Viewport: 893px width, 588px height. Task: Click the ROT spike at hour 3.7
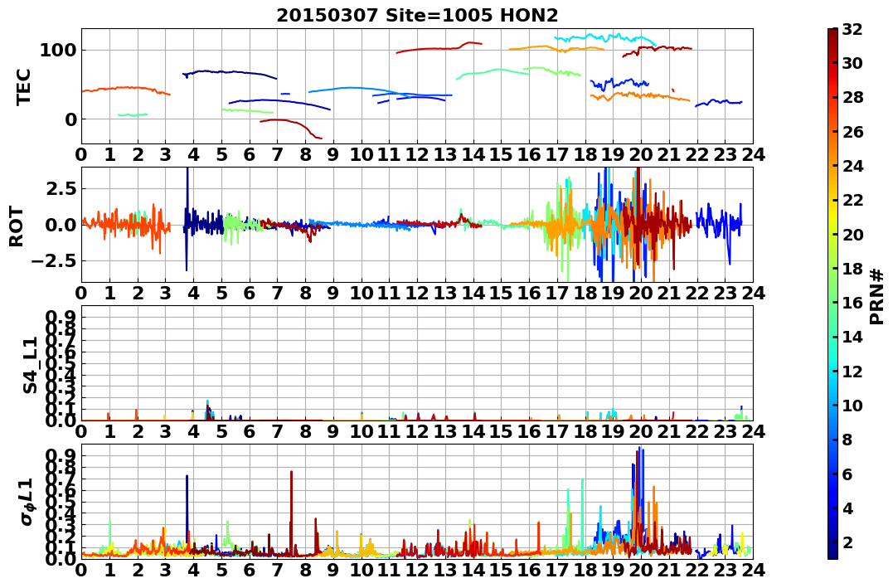[x=187, y=219]
